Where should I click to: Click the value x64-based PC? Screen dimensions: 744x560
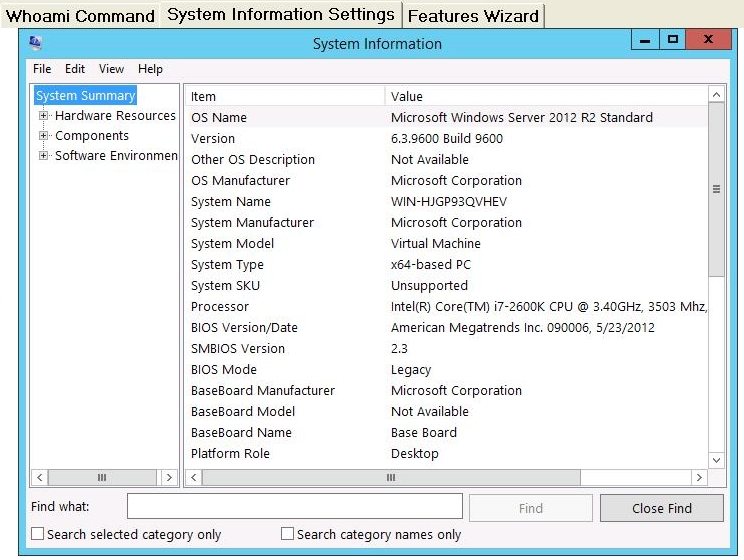(x=430, y=264)
